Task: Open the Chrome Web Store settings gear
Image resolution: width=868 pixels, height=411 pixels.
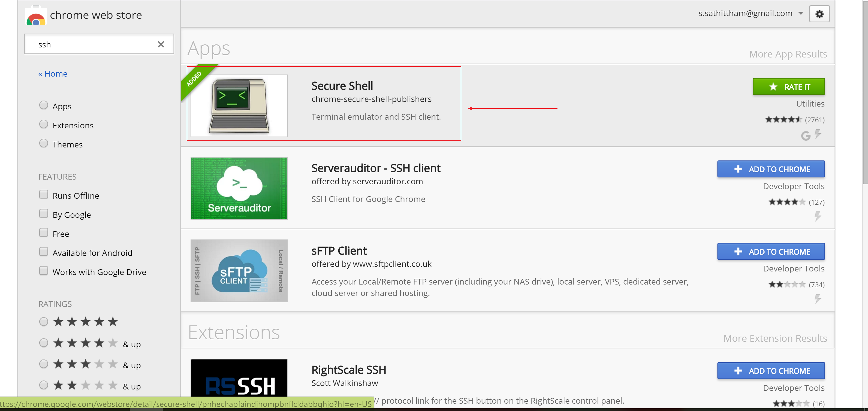Action: (x=819, y=13)
